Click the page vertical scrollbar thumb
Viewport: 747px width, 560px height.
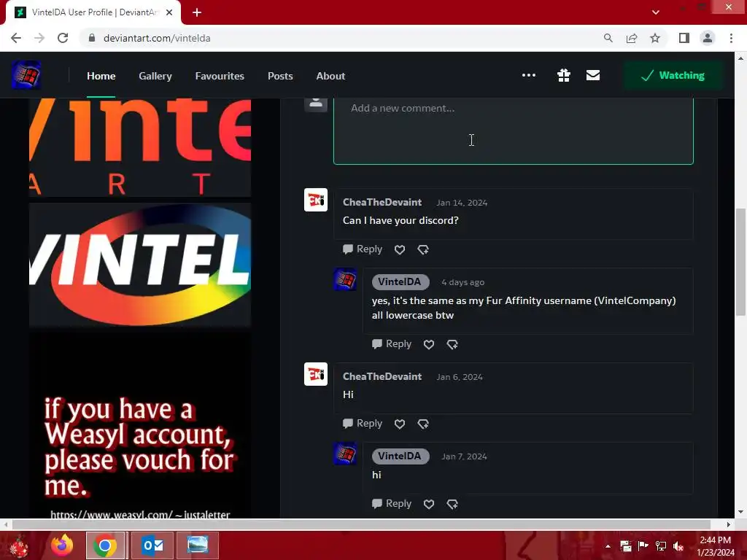[740, 262]
